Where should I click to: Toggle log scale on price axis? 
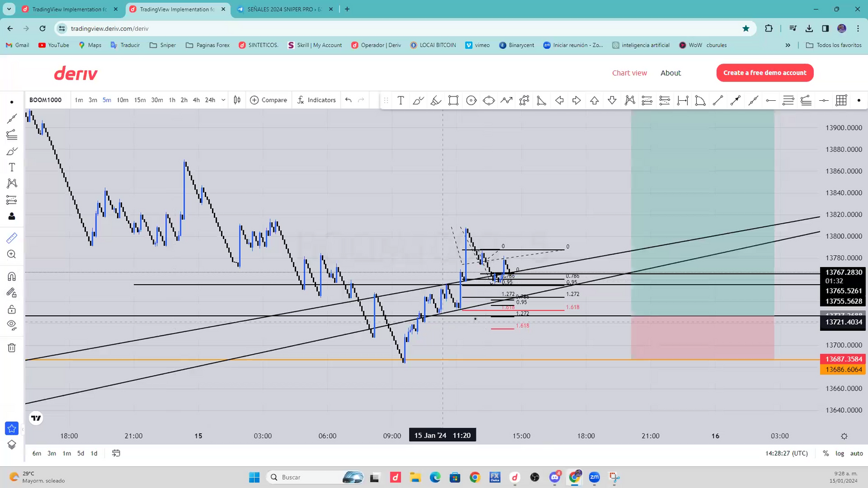click(x=839, y=453)
